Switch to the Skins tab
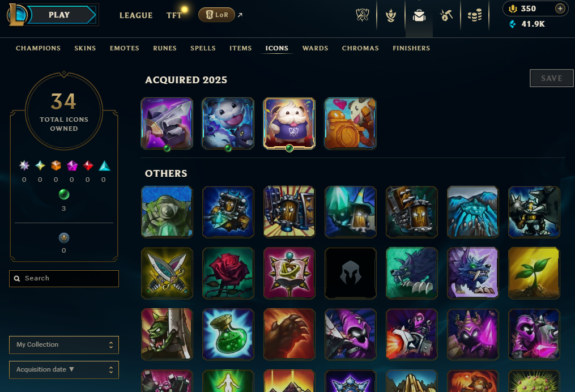Screen dimensions: 575x392 pos(85,48)
